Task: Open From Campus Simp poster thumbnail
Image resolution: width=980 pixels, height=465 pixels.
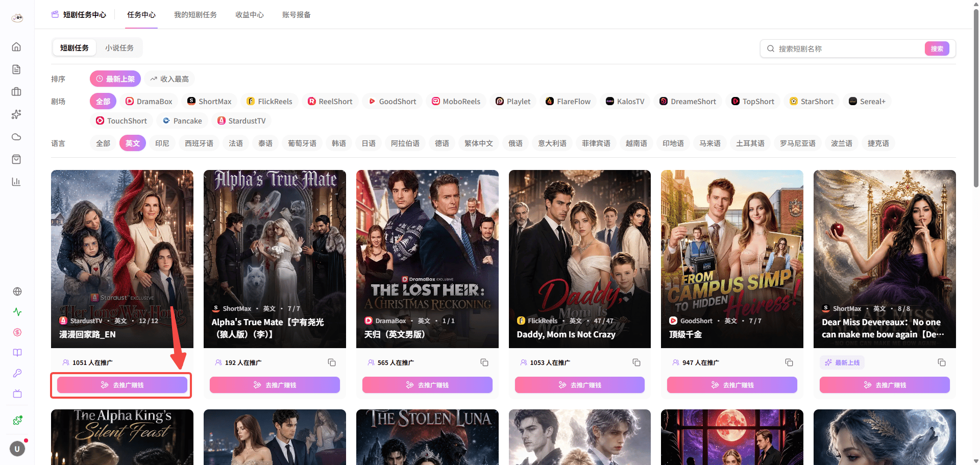Action: point(732,259)
